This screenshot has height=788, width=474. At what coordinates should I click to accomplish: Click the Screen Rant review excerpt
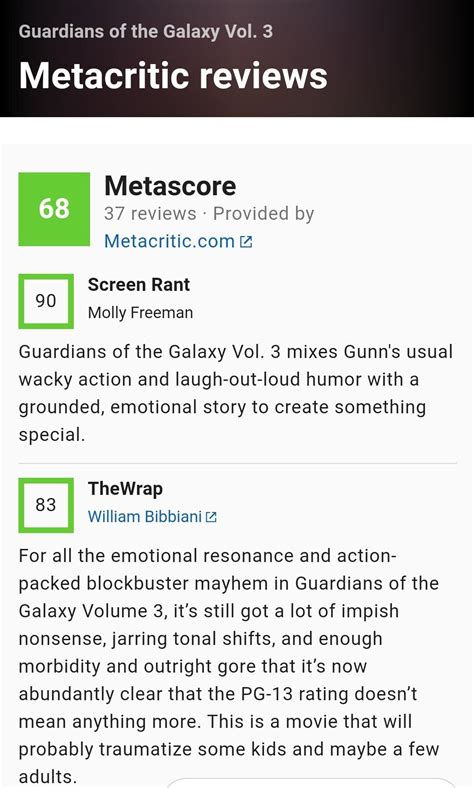(236, 393)
